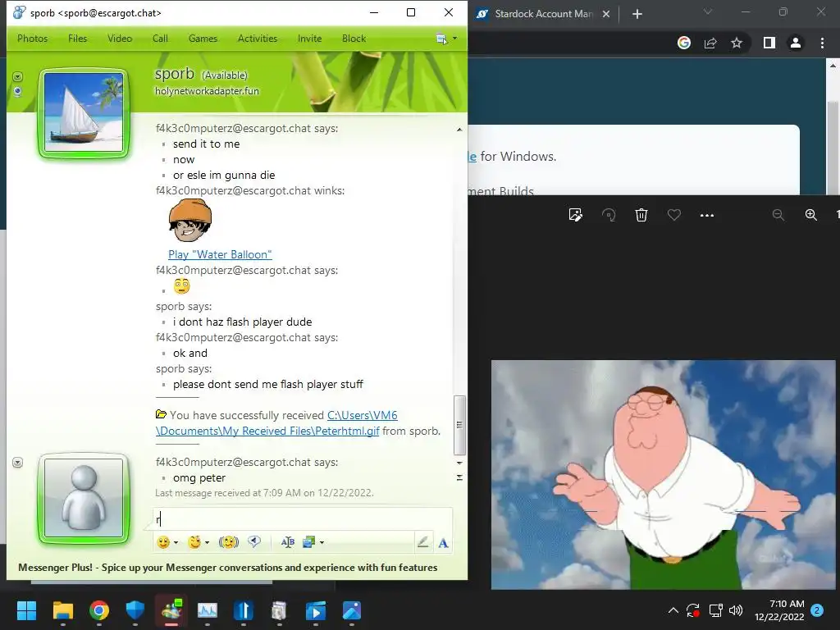This screenshot has width=840, height=630.
Task: Click the message input text field
Action: 303,518
